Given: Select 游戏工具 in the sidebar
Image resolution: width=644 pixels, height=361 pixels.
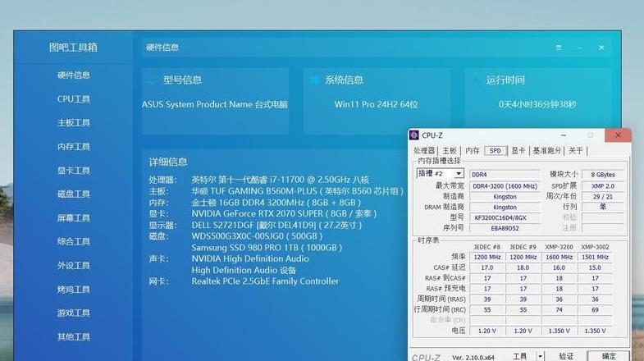Looking at the screenshot, I should point(74,313).
